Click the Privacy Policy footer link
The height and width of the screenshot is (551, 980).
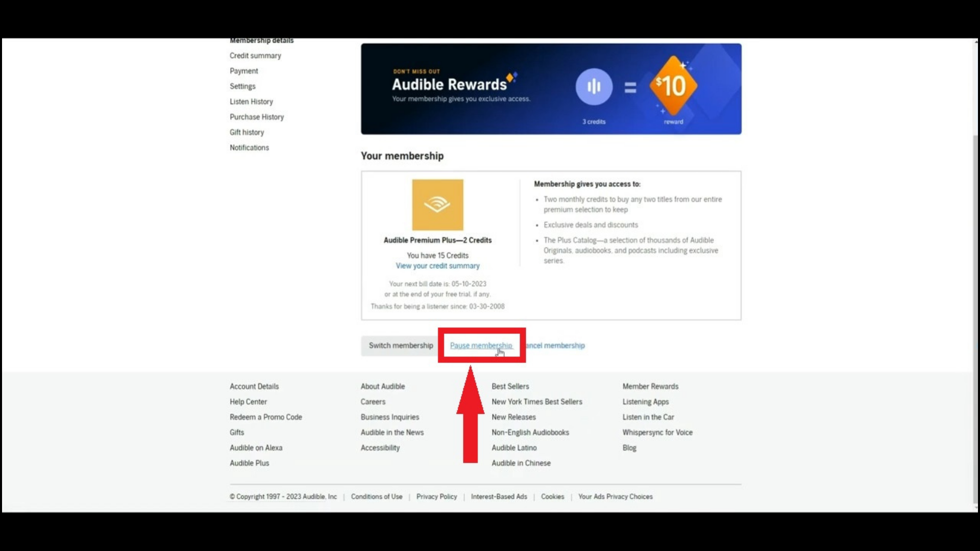pos(436,496)
